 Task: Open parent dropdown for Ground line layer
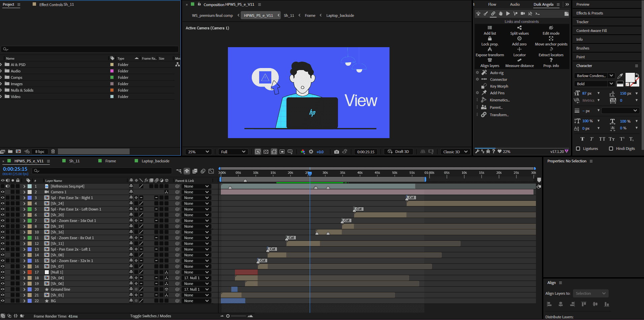tap(196, 289)
